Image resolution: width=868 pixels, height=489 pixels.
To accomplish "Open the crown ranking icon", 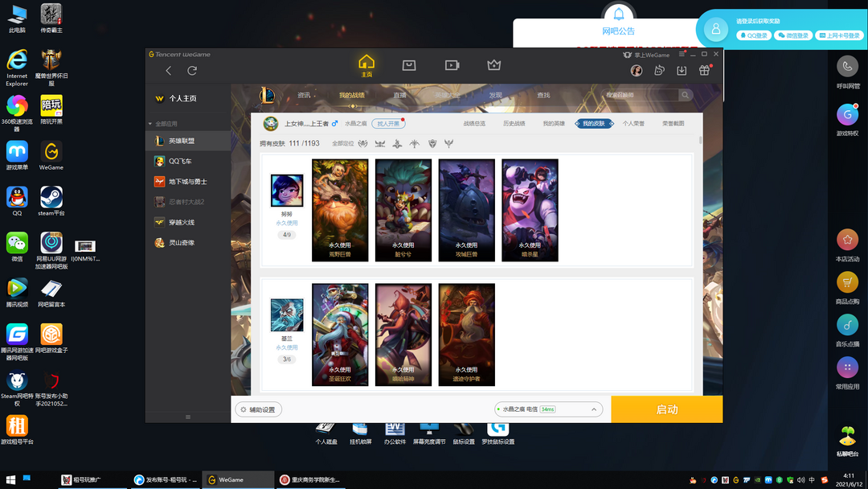I will [493, 65].
